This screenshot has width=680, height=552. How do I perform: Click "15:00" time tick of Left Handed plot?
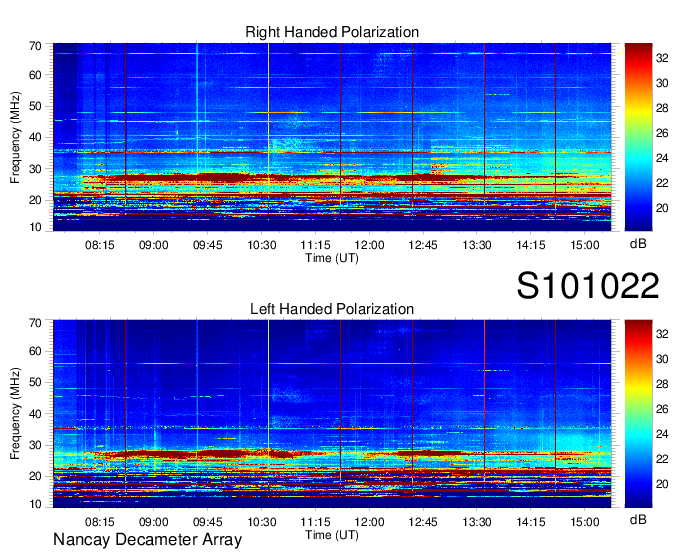[x=585, y=522]
